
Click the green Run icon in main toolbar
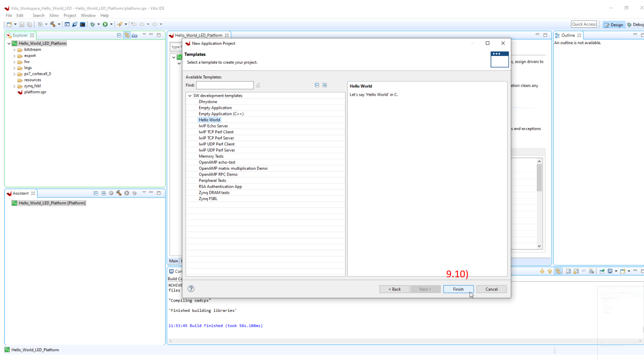(x=105, y=24)
